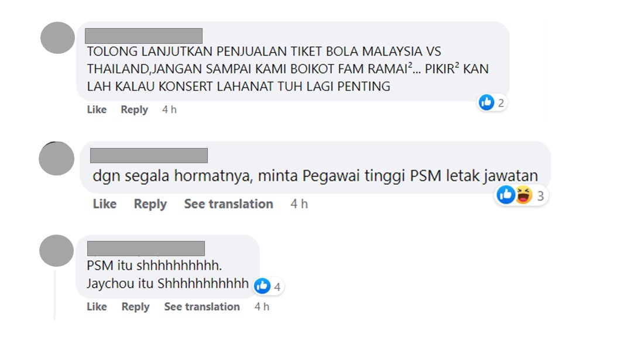This screenshot has height=362, width=644.
Task: Reply to the Jaychou shhh comment
Action: (x=136, y=307)
